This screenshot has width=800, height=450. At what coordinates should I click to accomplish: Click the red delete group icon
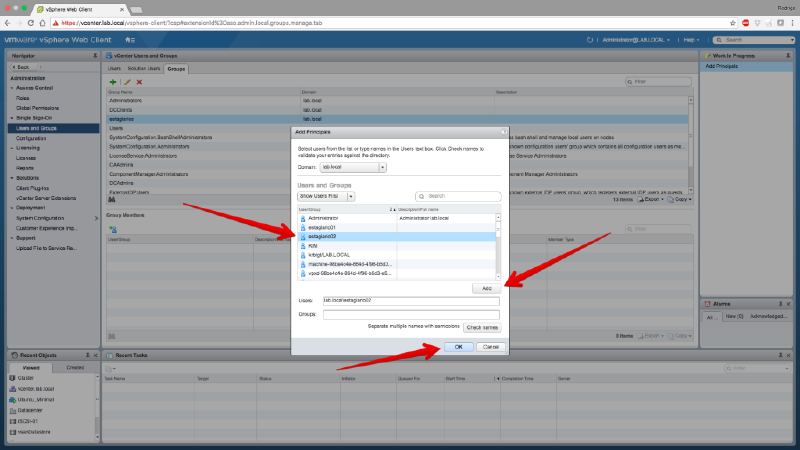pyautogui.click(x=139, y=82)
